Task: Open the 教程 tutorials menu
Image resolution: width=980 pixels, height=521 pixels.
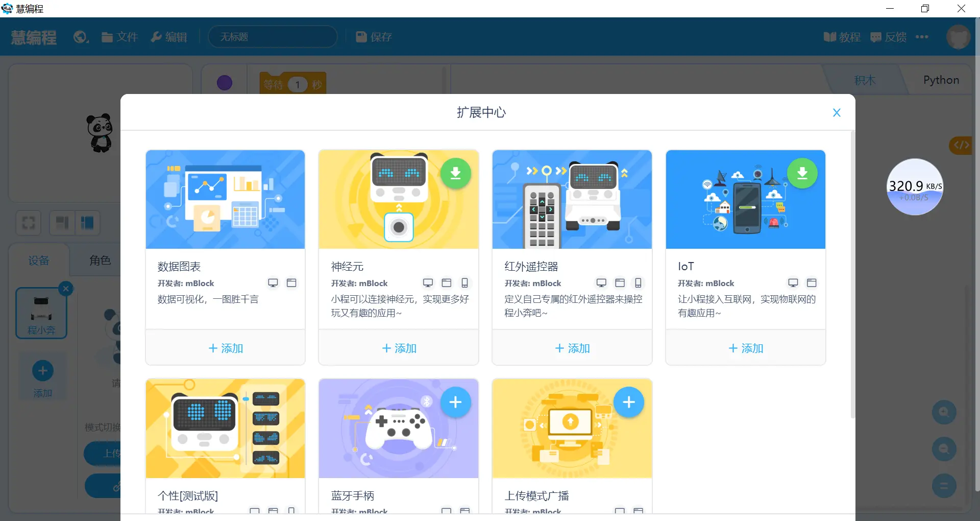Action: 842,37
